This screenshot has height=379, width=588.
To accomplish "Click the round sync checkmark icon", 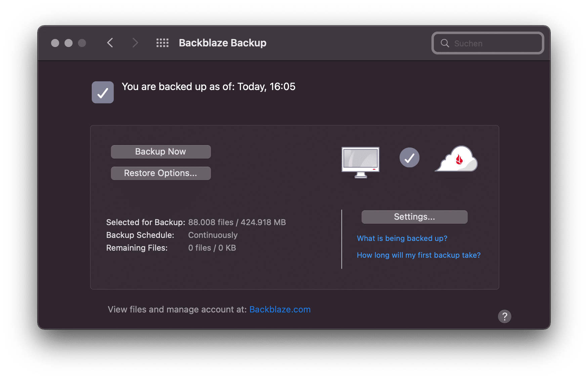I will [409, 158].
